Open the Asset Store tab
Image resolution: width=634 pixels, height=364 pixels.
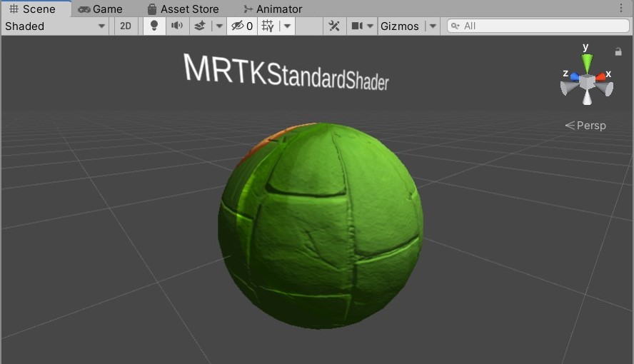click(183, 9)
